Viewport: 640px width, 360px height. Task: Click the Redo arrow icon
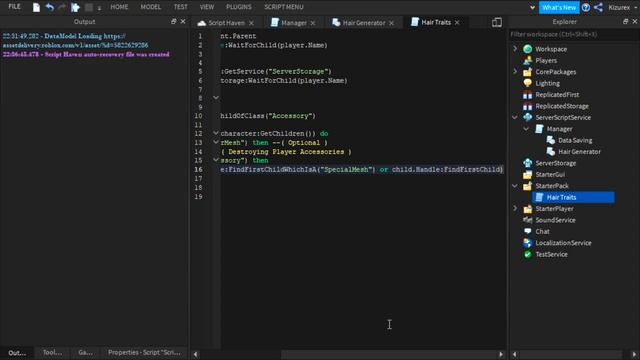[62, 7]
